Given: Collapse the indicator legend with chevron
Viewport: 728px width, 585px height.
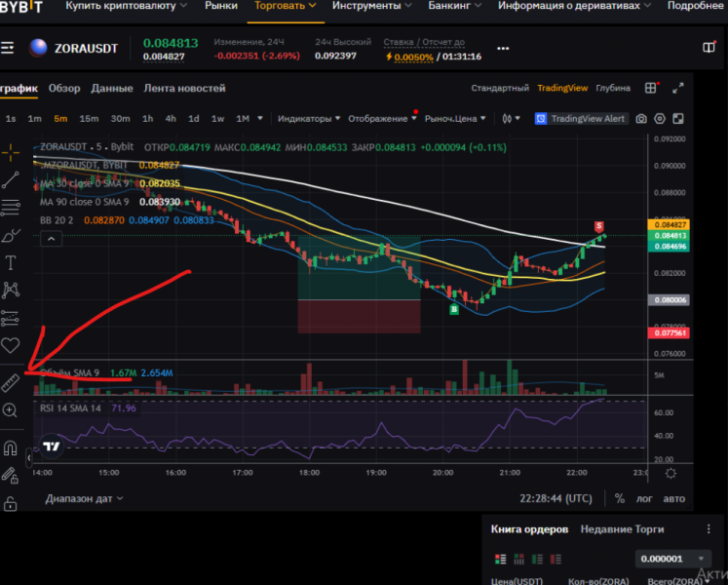Looking at the screenshot, I should click(x=51, y=239).
